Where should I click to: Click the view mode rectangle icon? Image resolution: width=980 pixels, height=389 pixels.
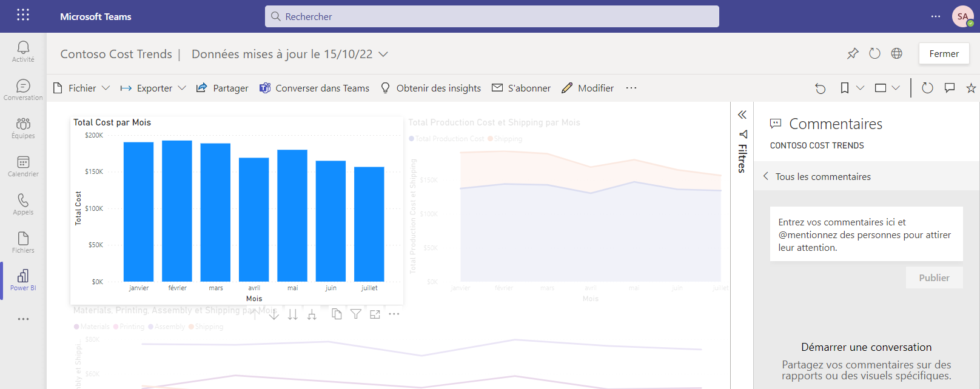pyautogui.click(x=881, y=88)
